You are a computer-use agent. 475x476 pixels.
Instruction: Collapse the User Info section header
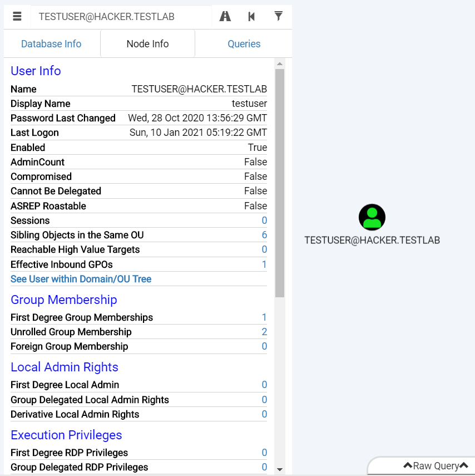[36, 71]
